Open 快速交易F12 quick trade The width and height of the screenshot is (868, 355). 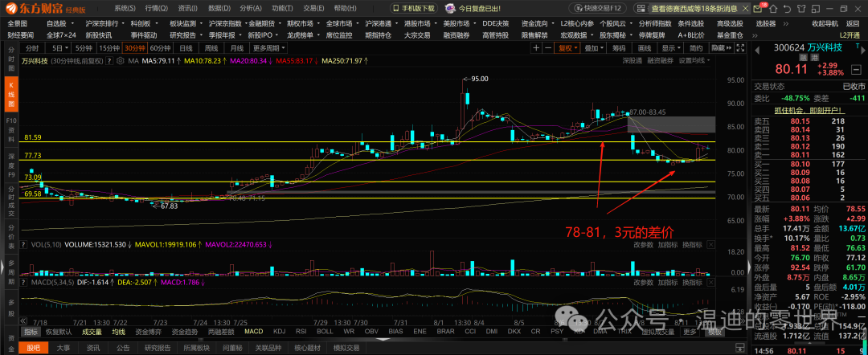598,8
